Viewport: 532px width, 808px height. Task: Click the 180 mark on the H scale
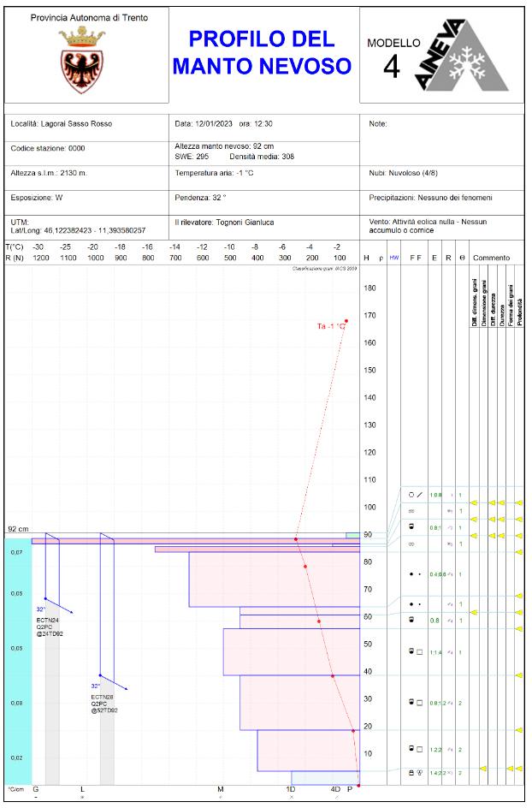coord(369,288)
